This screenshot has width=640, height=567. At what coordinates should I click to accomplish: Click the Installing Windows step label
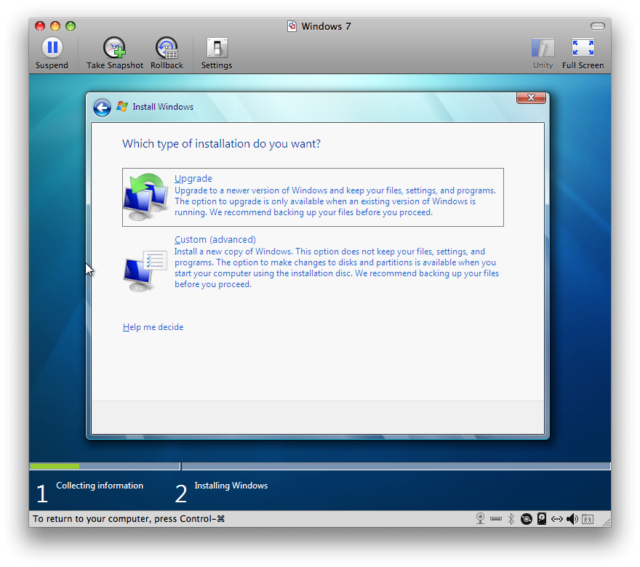(231, 485)
